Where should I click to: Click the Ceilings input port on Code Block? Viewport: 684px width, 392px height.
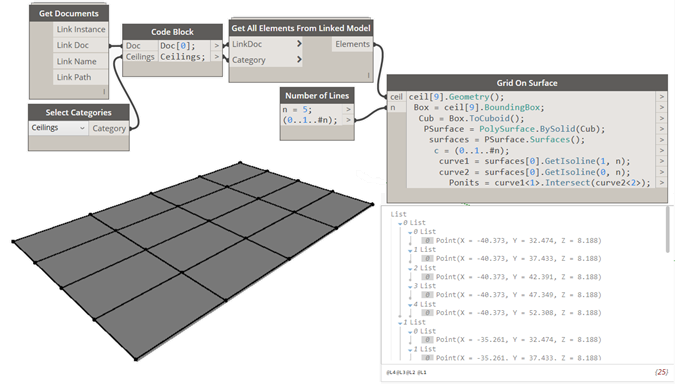(140, 57)
